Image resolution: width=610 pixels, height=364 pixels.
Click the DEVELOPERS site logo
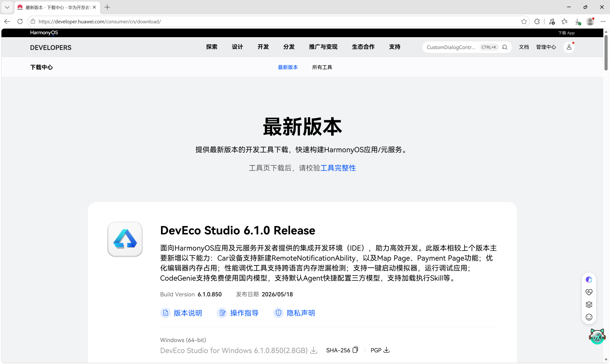click(51, 48)
